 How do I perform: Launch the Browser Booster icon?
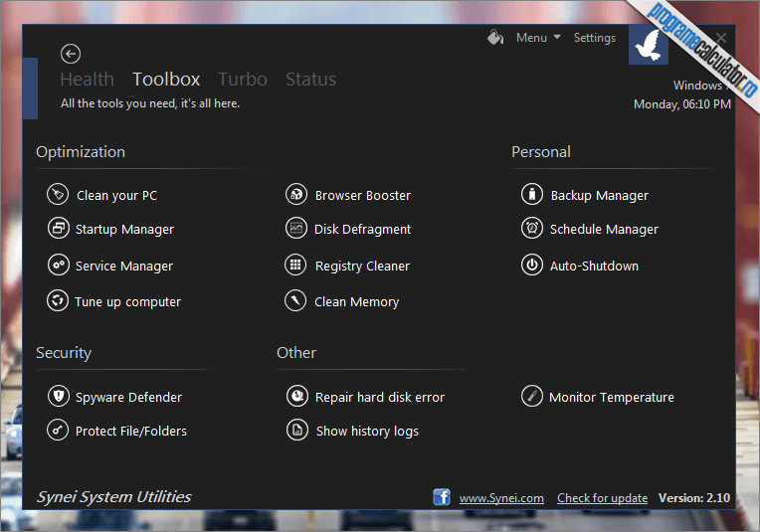coord(296,194)
